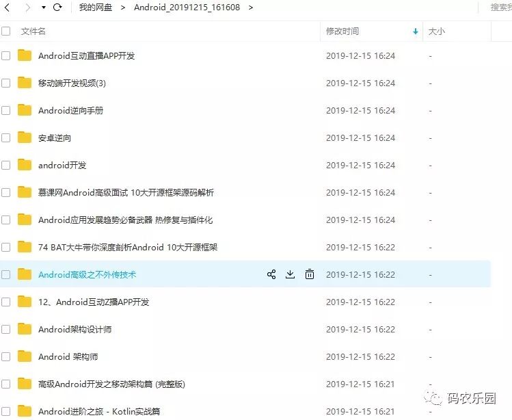
Task: Open folder name Android互动直播APP开发
Action: (x=87, y=56)
